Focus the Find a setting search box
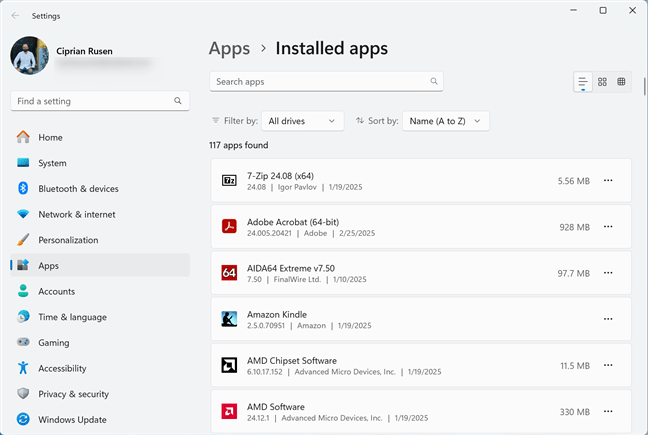648x435 pixels. (x=100, y=101)
